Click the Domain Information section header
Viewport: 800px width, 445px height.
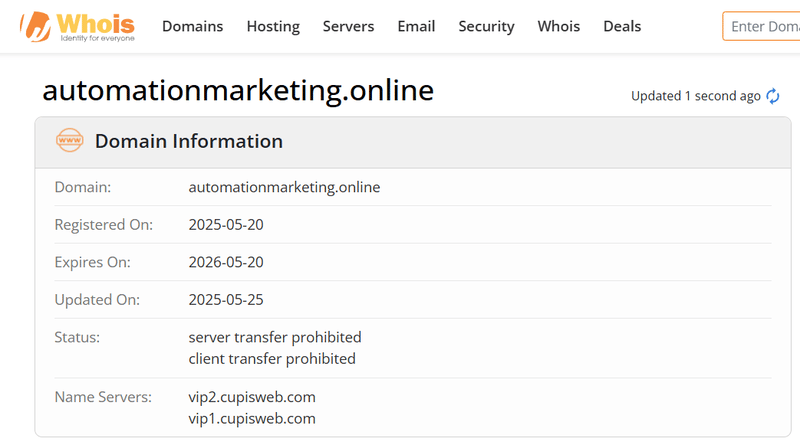point(413,142)
